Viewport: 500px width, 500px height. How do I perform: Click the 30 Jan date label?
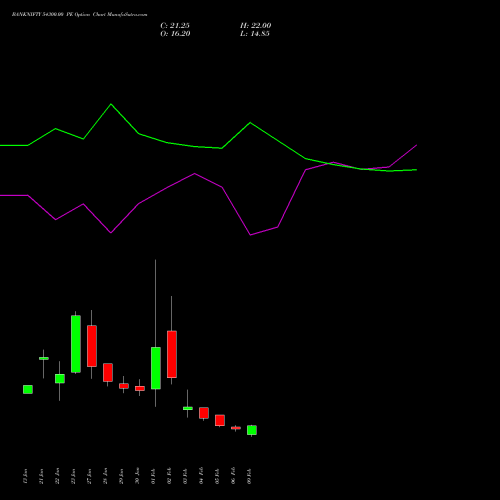click(137, 476)
